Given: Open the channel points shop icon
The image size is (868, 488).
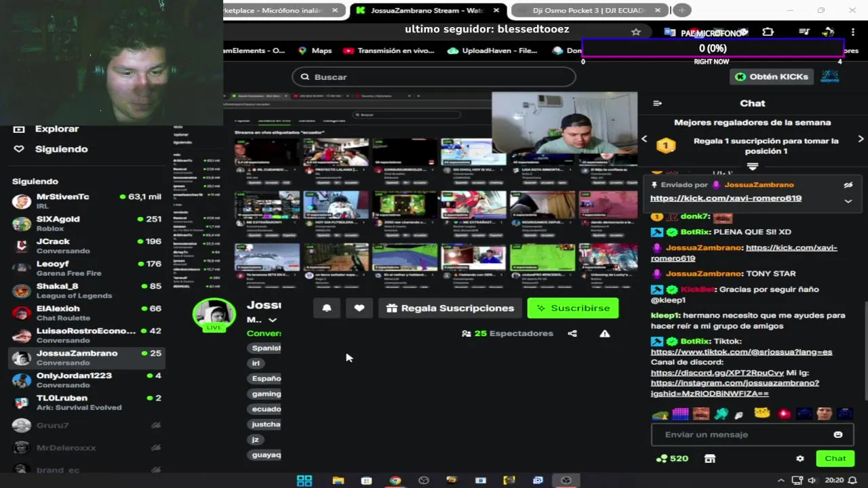Looking at the screenshot, I should coord(710,459).
